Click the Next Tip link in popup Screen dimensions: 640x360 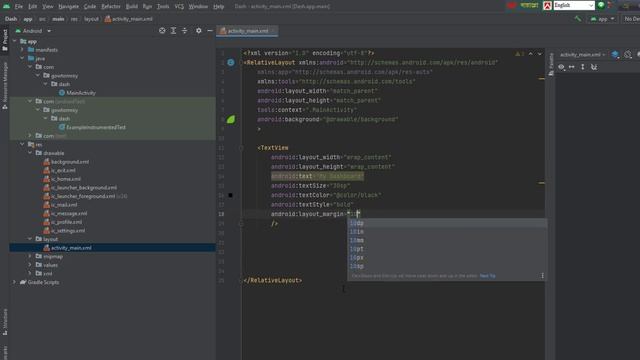tap(487, 276)
